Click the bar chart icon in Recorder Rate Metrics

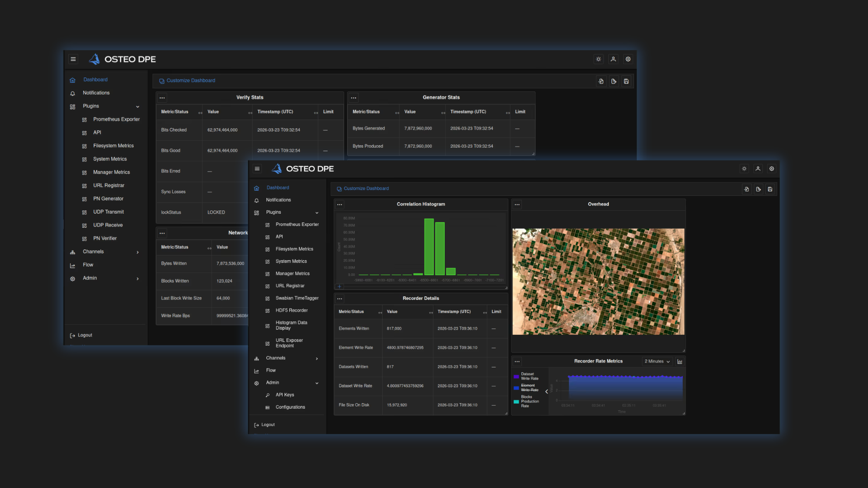pos(679,361)
